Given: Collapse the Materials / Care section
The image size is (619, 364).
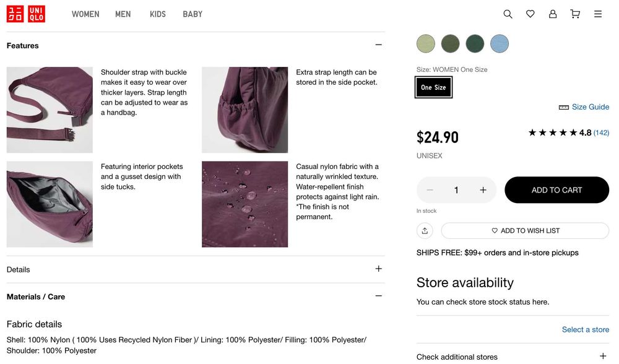Looking at the screenshot, I should [x=378, y=296].
